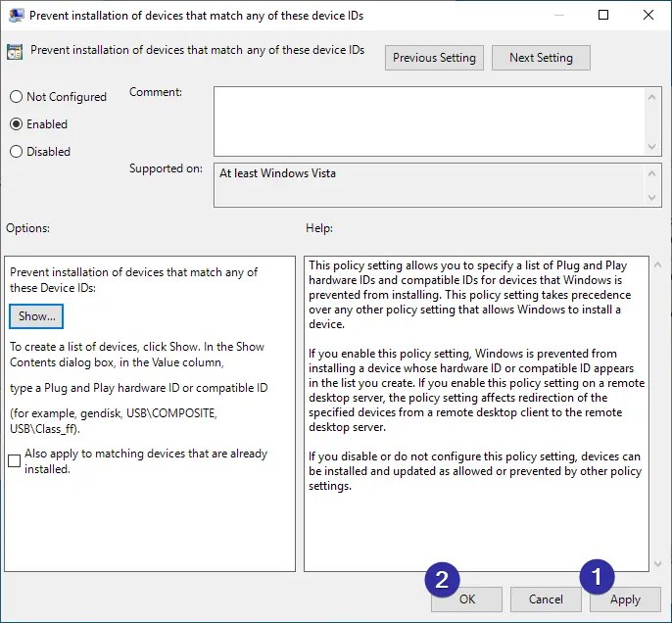Viewport: 672px width, 623px height.
Task: Click the Supported on text field
Action: (x=429, y=185)
